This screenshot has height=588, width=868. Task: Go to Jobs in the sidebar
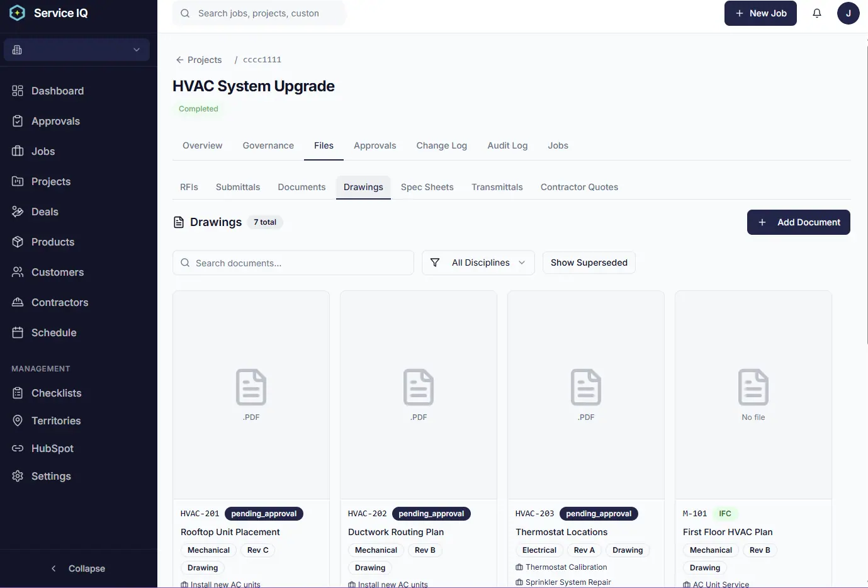pos(43,151)
